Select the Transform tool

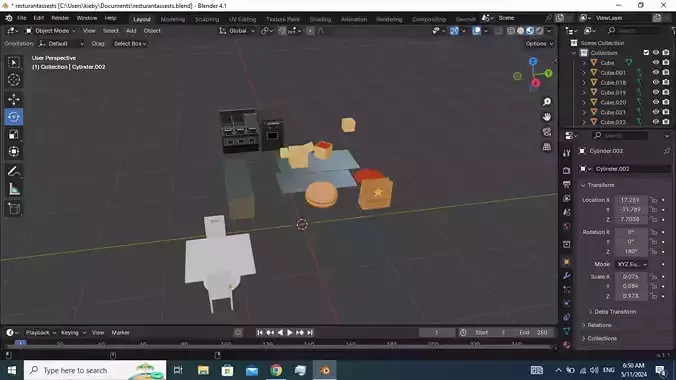[x=14, y=151]
